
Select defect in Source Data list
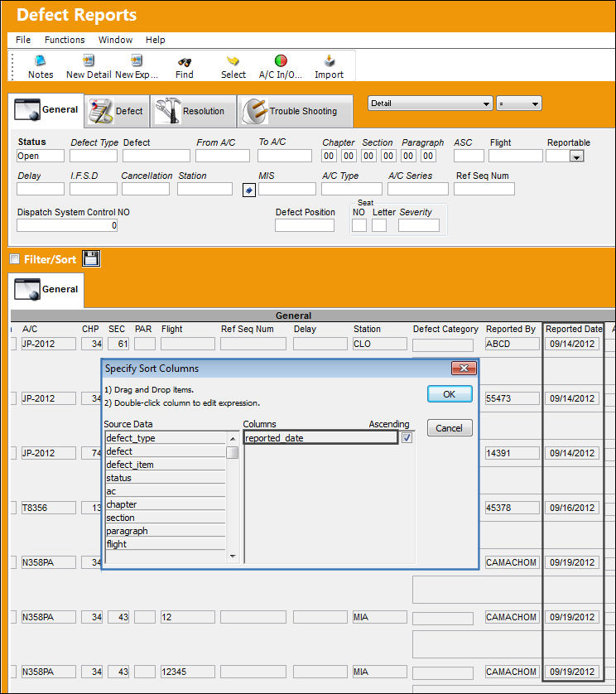click(166, 451)
